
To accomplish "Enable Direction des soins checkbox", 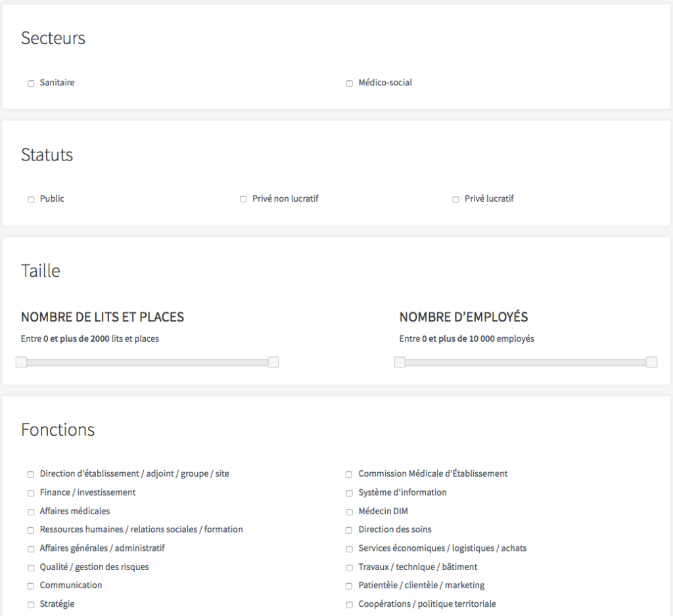I will (x=350, y=530).
